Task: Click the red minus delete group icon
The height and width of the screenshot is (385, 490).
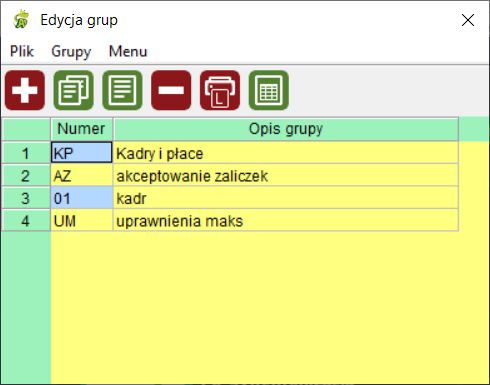Action: click(x=171, y=90)
